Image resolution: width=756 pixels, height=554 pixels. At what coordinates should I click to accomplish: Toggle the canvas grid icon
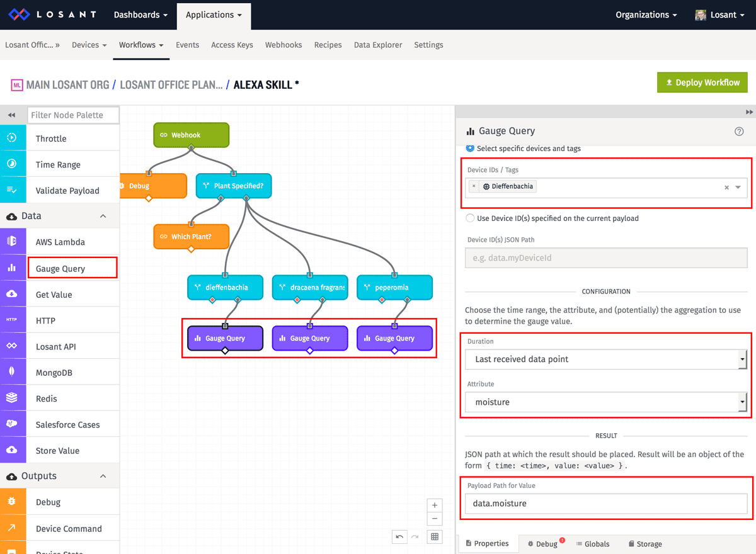(435, 536)
